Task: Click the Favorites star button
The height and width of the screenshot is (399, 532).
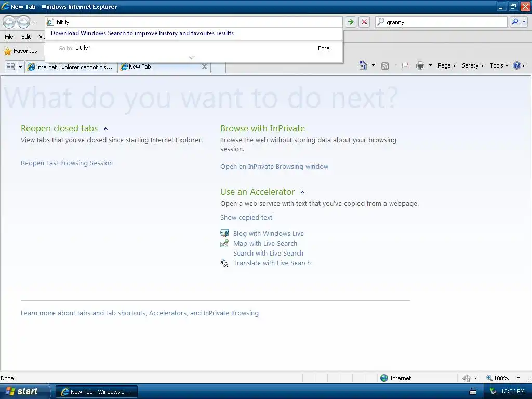Action: pyautogui.click(x=21, y=51)
